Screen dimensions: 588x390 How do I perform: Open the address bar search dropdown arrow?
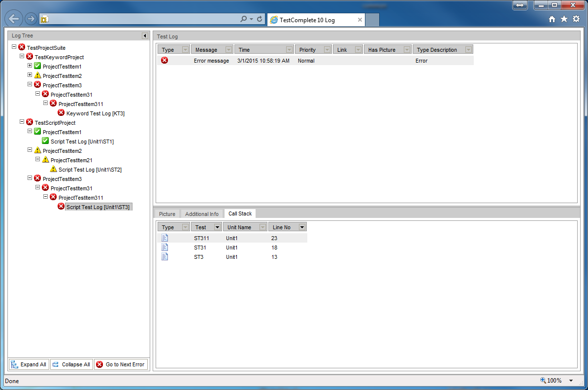[x=251, y=19]
